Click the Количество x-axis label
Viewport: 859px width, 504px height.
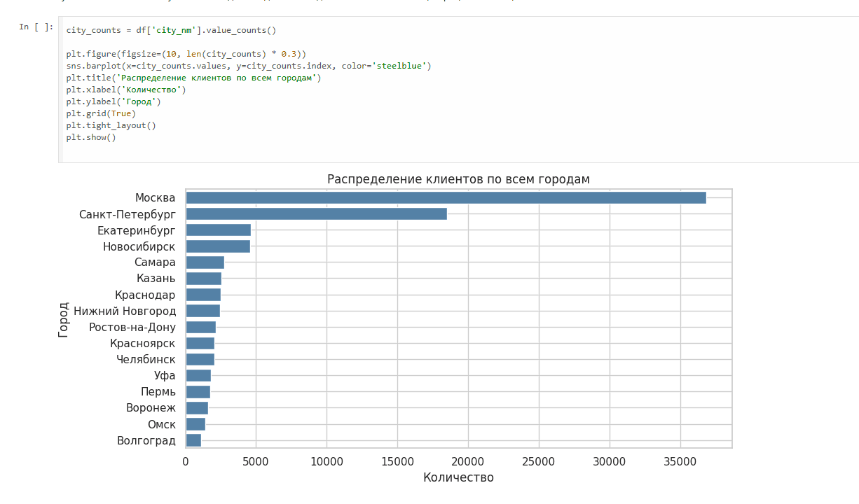(458, 477)
